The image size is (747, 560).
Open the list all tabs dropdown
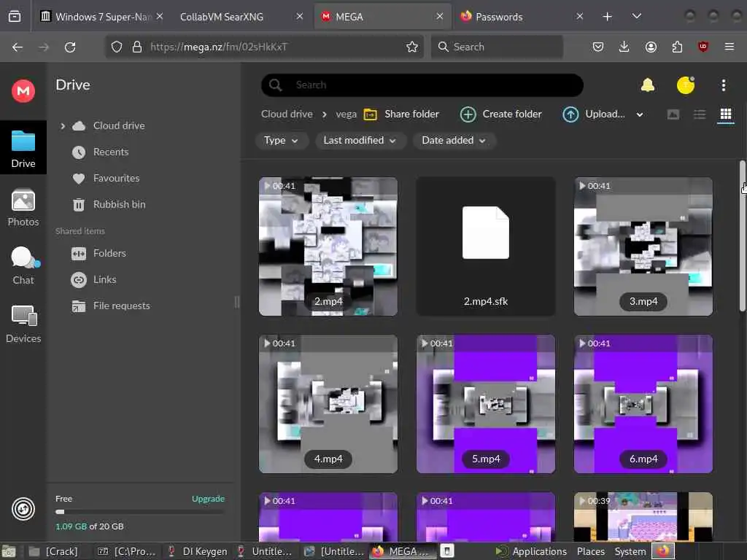click(636, 17)
